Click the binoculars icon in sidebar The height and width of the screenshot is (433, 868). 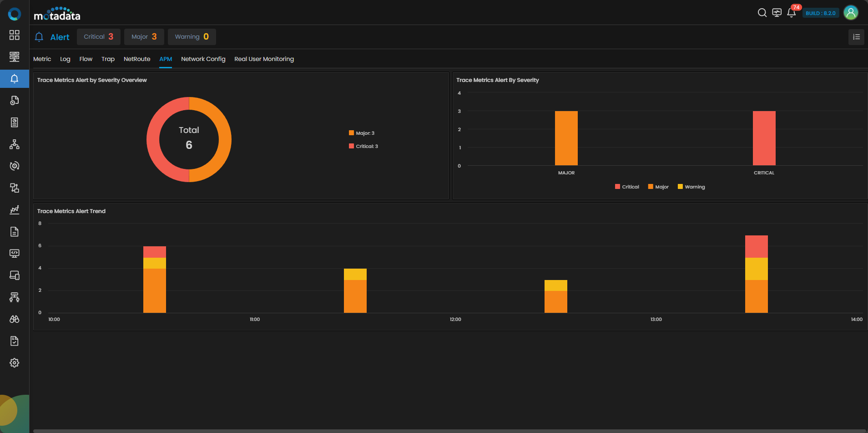tap(15, 319)
